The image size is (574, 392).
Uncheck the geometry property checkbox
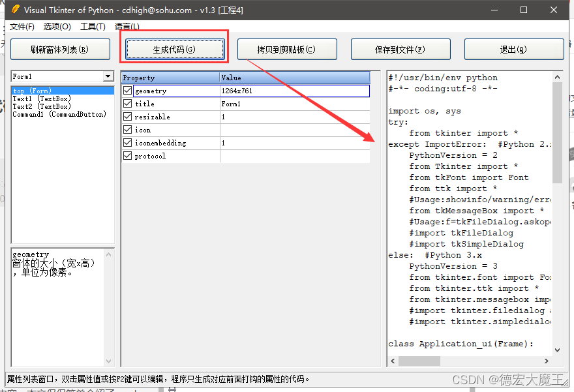pyautogui.click(x=127, y=90)
